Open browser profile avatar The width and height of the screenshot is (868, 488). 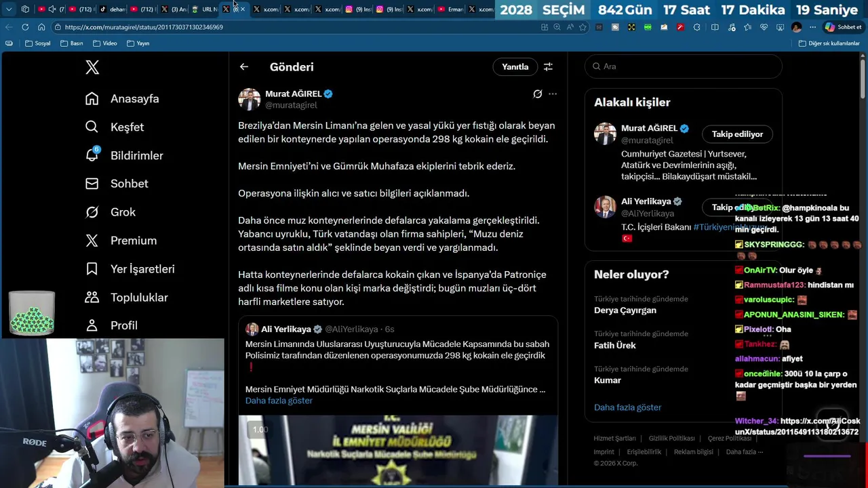click(796, 27)
